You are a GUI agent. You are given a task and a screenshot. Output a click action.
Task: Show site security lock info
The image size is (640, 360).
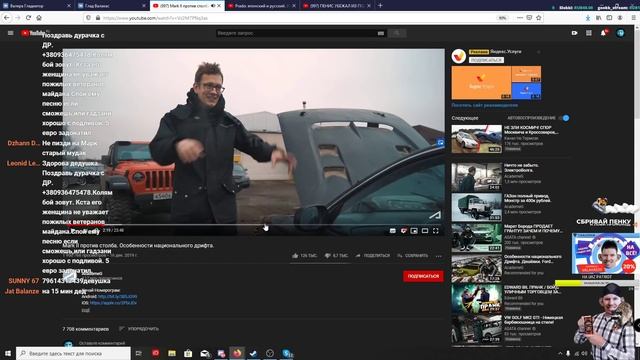[x=98, y=18]
